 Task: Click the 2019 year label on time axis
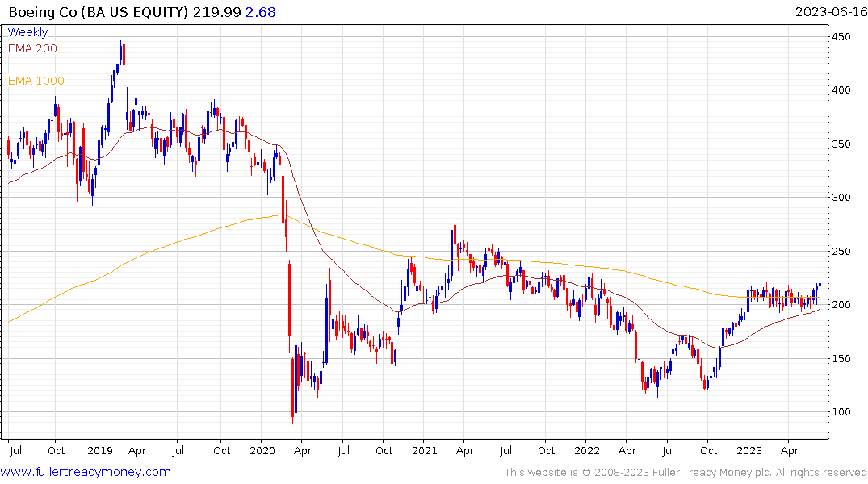coord(100,451)
